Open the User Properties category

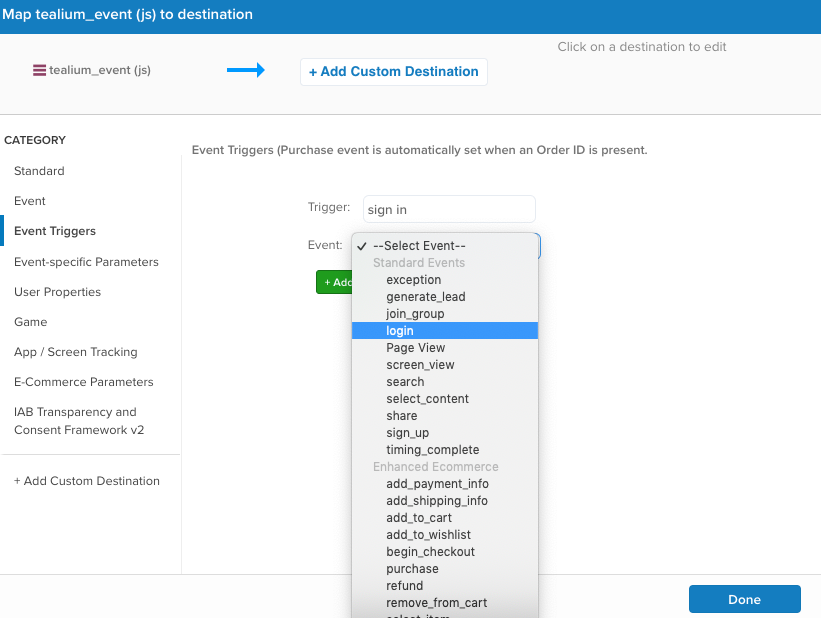click(x=57, y=292)
